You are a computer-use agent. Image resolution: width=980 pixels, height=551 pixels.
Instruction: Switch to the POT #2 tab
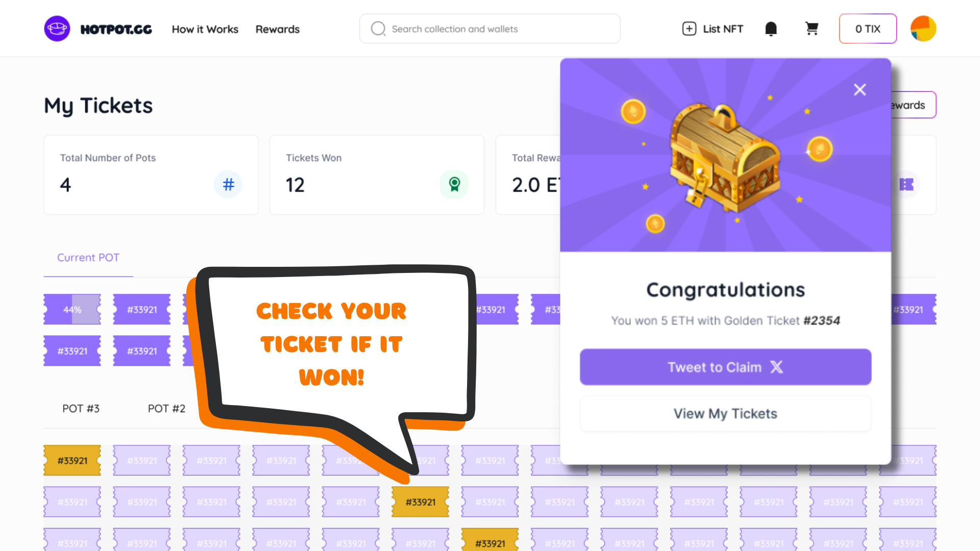[x=166, y=409]
